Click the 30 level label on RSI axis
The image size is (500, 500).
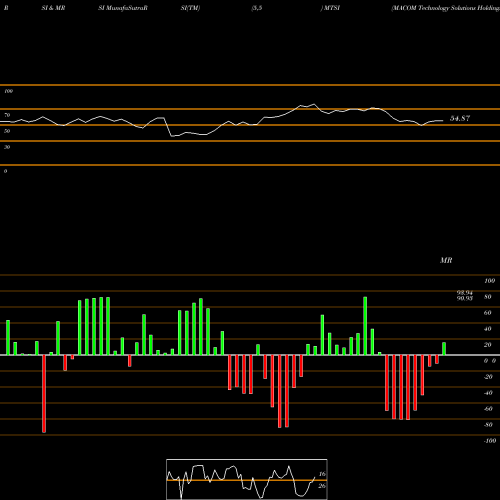[x=7, y=147]
